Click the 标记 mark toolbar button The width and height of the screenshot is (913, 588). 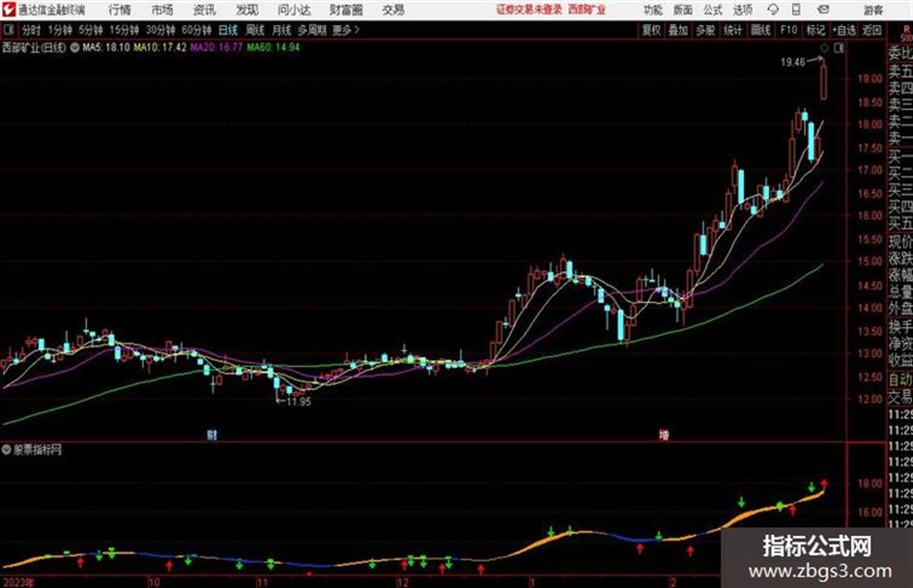815,30
